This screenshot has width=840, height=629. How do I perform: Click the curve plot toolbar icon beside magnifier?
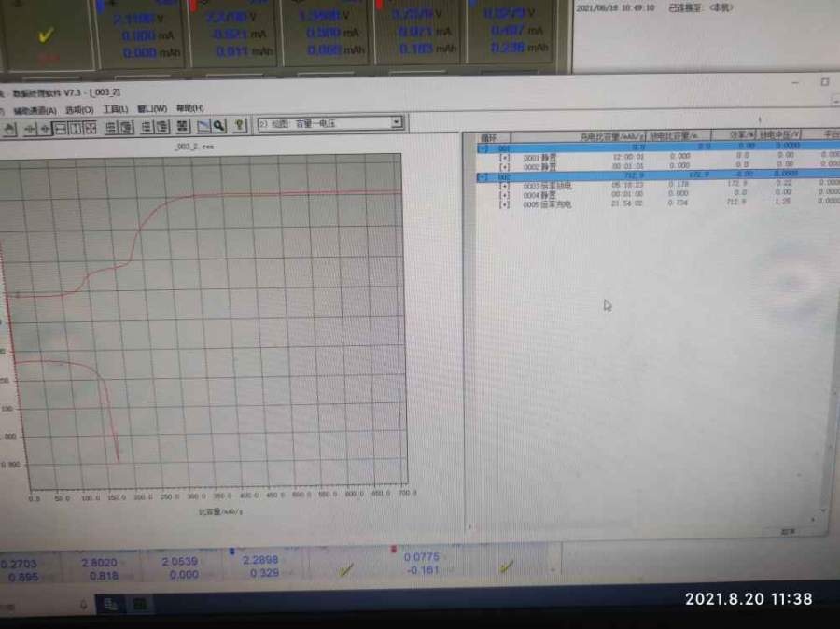[203, 126]
